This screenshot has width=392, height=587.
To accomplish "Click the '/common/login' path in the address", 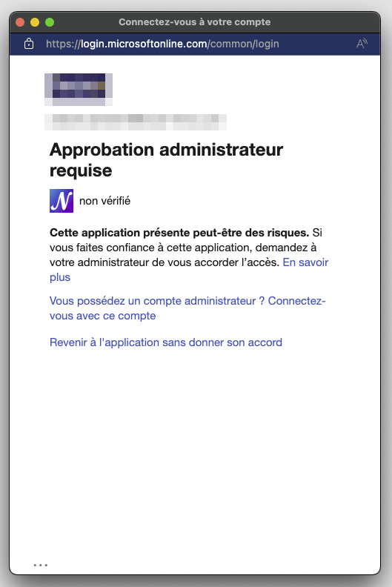I will point(243,44).
